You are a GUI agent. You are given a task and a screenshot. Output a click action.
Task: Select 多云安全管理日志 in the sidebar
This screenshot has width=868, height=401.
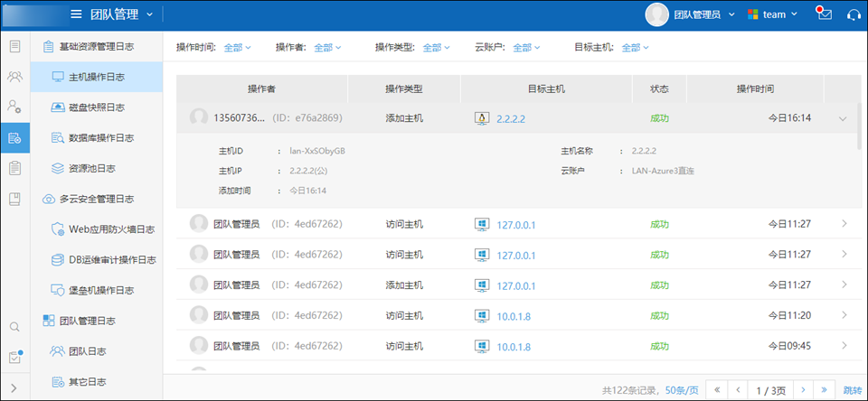coord(97,199)
